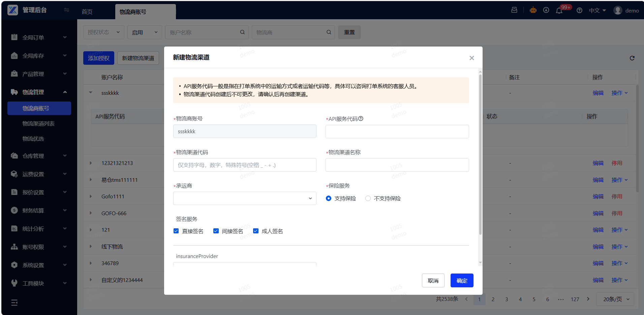This screenshot has height=315, width=644.
Task: Click the 添加授权 button
Action: tap(99, 58)
